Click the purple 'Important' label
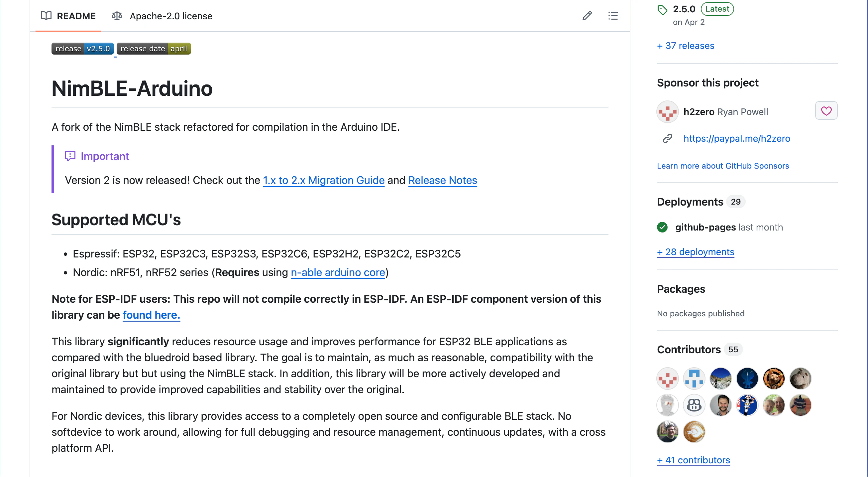This screenshot has height=477, width=868. 105,156
